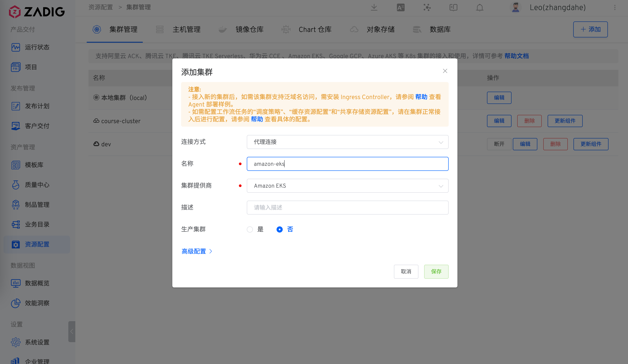Click 删除 for course-cluster
The width and height of the screenshot is (628, 364).
(529, 121)
